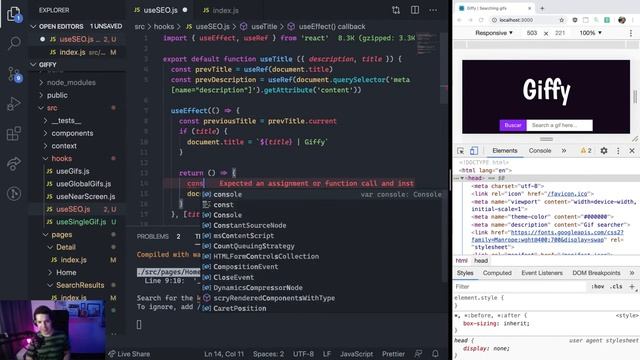This screenshot has height=360, width=640.
Task: Expand the public folder
Action: click(x=57, y=96)
